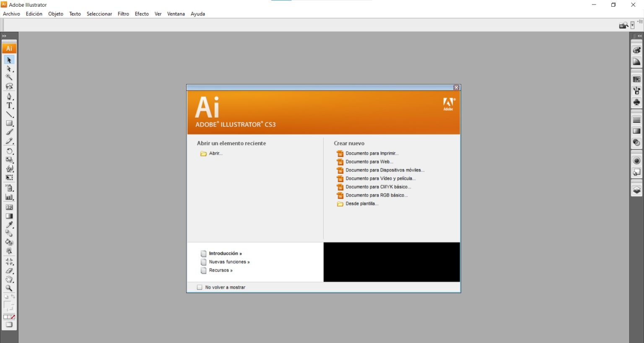The width and height of the screenshot is (644, 343).
Task: Pick the Magic Wand tool
Action: [9, 77]
